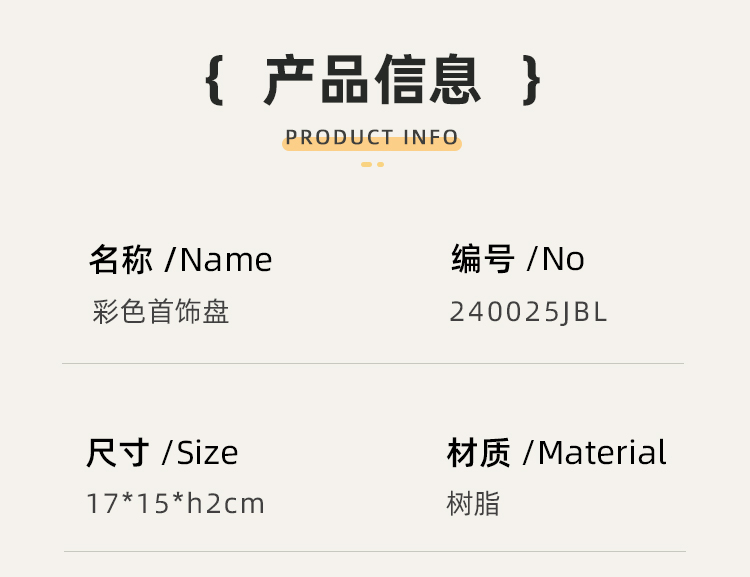Select the product name 彩色首饰盘

pos(161,311)
